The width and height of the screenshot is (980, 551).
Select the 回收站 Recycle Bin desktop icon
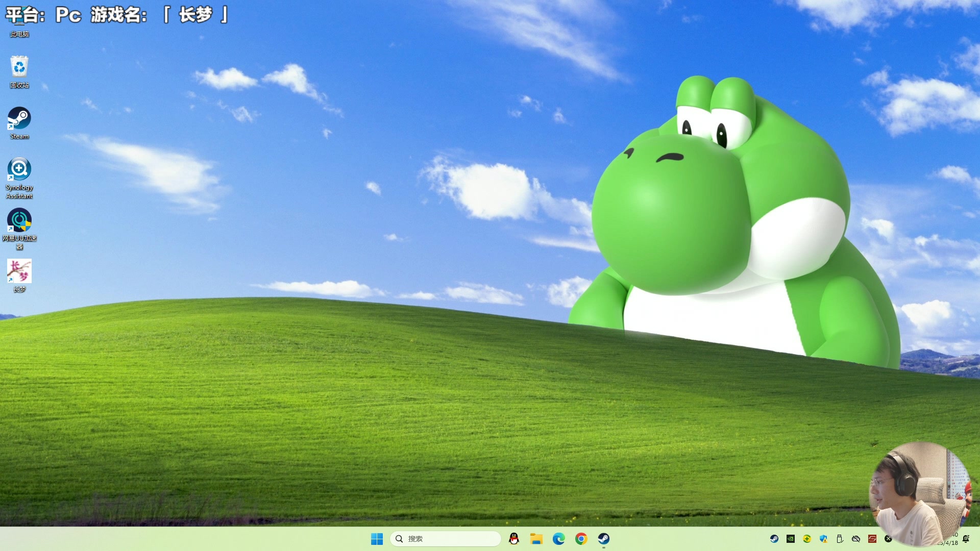(x=19, y=72)
